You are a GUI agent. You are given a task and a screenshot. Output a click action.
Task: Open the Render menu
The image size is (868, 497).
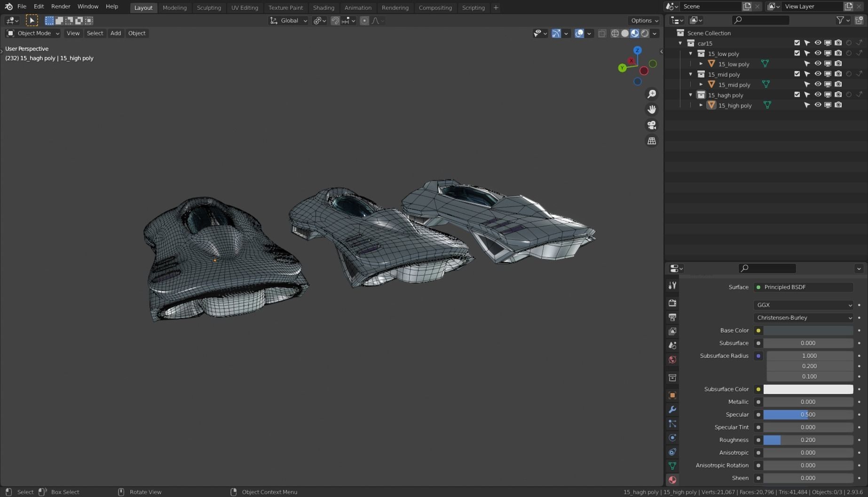coord(61,7)
